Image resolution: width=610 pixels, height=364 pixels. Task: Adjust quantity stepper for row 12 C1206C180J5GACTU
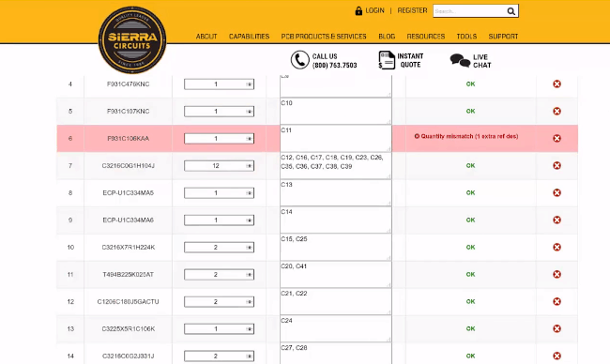tap(249, 302)
